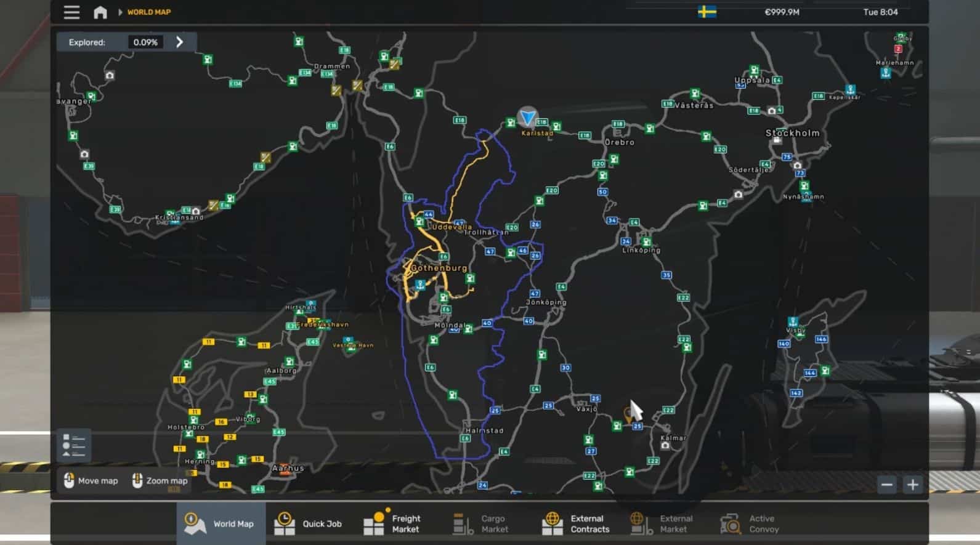
Task: Click the Gothenburg city label
Action: pos(439,268)
